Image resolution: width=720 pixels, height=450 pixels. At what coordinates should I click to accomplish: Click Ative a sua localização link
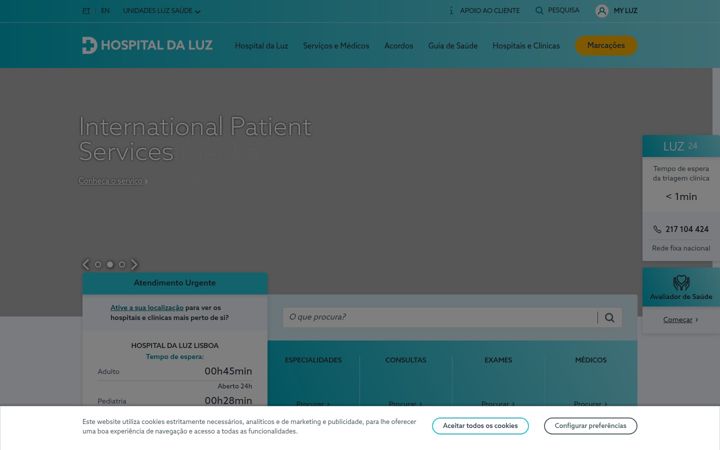pos(146,308)
